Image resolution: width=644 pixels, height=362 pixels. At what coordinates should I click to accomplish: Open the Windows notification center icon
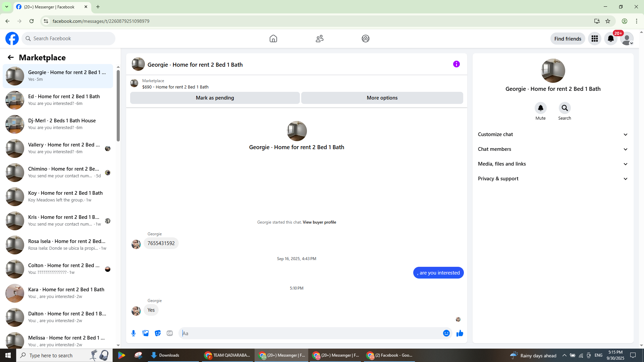(633, 355)
